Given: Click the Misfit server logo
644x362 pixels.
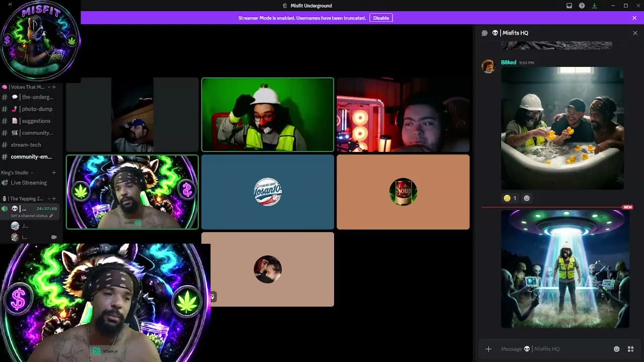Looking at the screenshot, I should pyautogui.click(x=40, y=41).
